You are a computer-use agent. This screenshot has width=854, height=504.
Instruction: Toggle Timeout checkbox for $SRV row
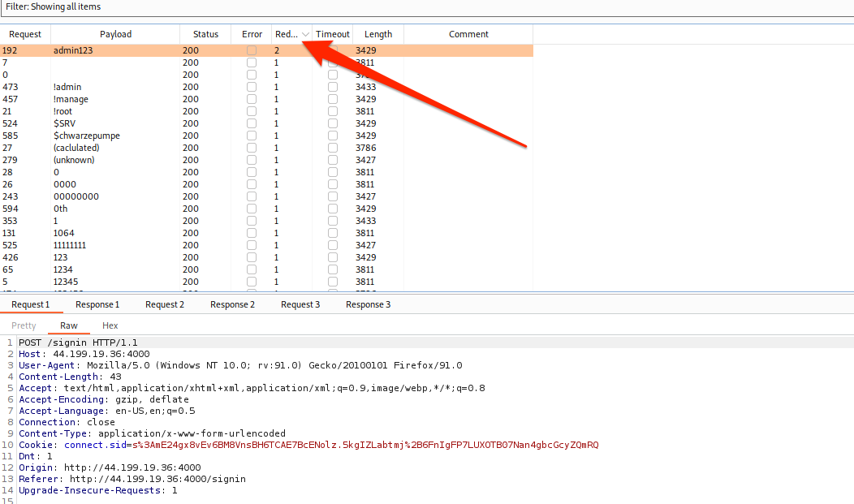coord(333,123)
